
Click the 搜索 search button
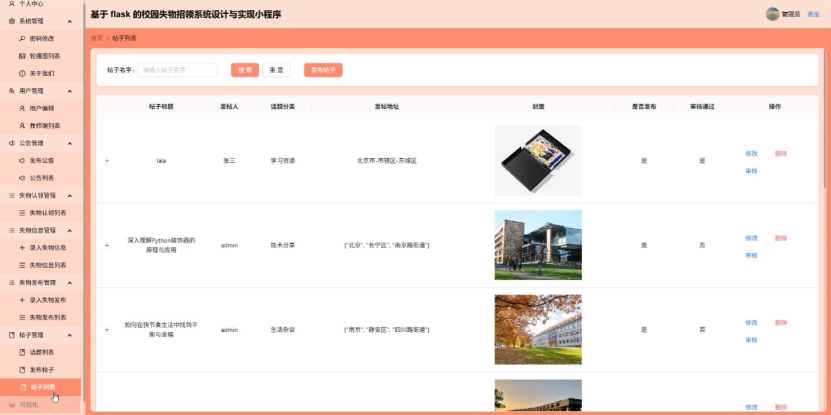click(x=245, y=70)
